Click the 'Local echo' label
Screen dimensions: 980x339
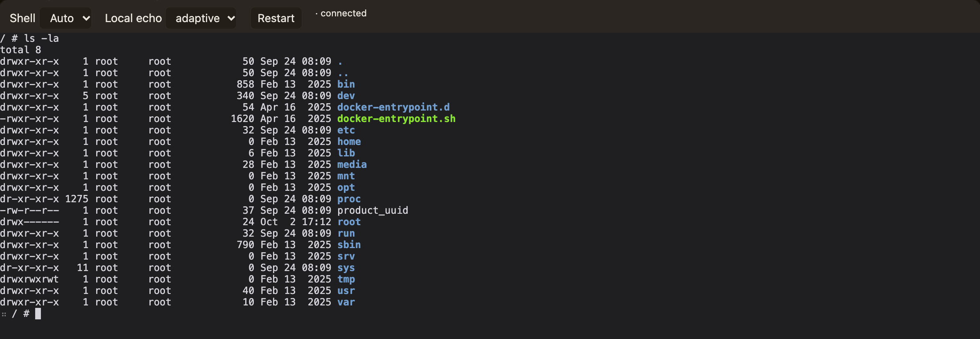(x=133, y=18)
